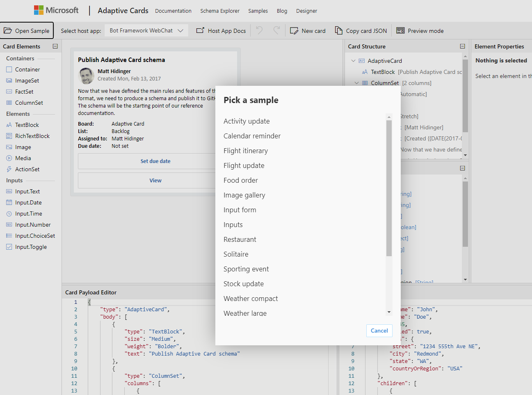Screen dimensions: 532x395
Task: Open Host App Docs
Action: tap(221, 30)
